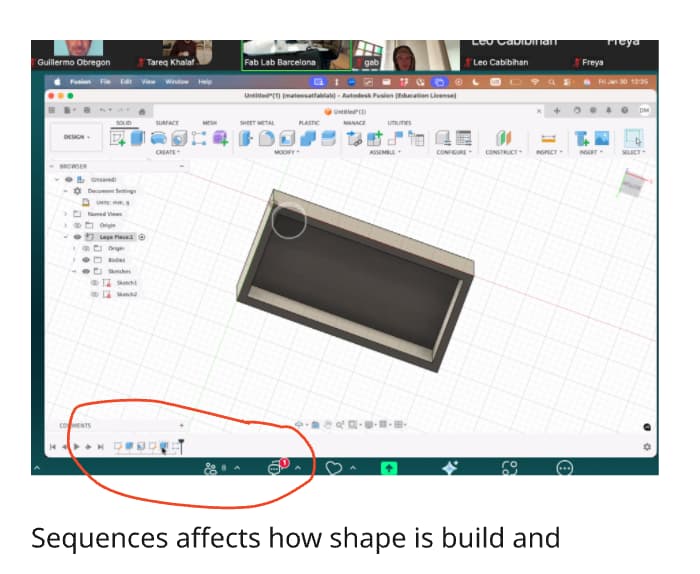Select the Create Sketch tool
Viewport: 700px width, 574px height.
click(117, 138)
